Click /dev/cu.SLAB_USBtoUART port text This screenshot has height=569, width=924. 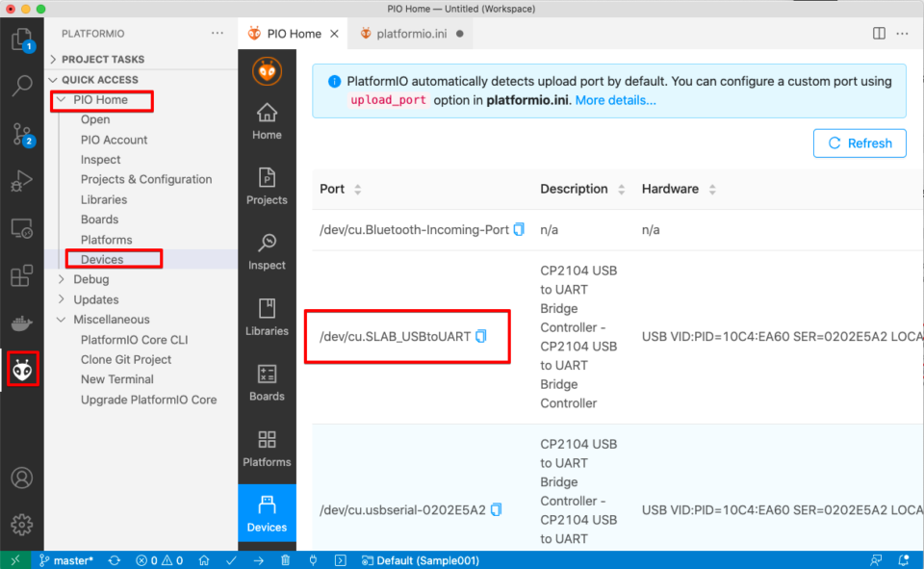coord(395,337)
